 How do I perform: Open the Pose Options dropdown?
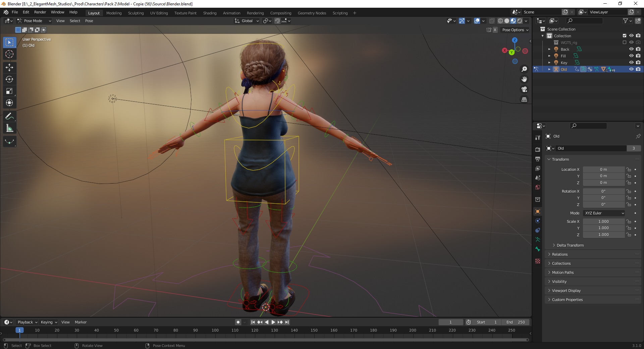[x=515, y=30]
